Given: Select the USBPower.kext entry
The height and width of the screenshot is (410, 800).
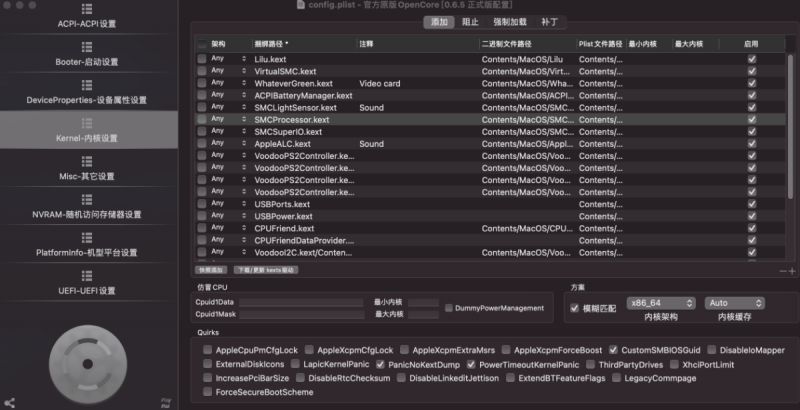Looking at the screenshot, I should point(285,216).
